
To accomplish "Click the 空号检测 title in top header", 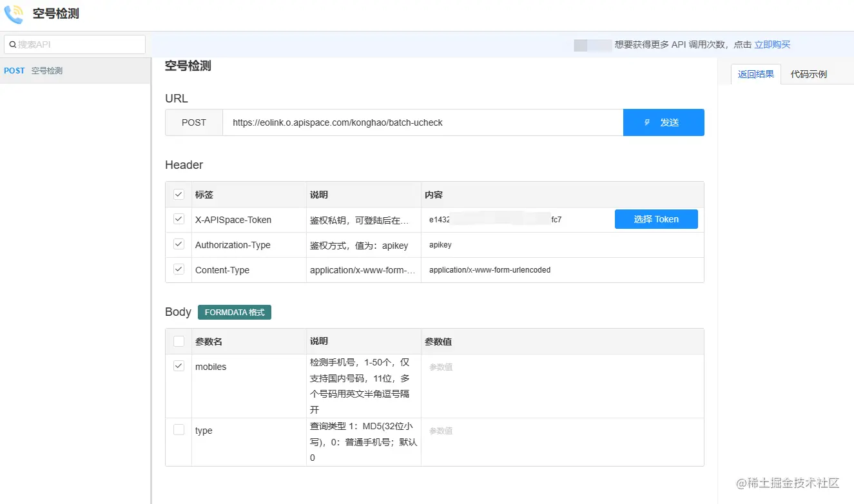I will tap(56, 14).
